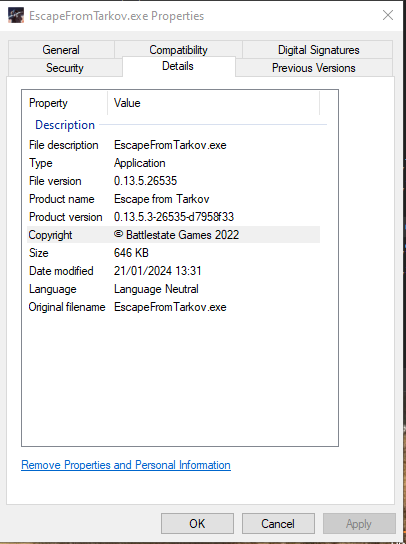Screen dimensions: 406x544
Task: Select the Date modified label
Action: 61,271
